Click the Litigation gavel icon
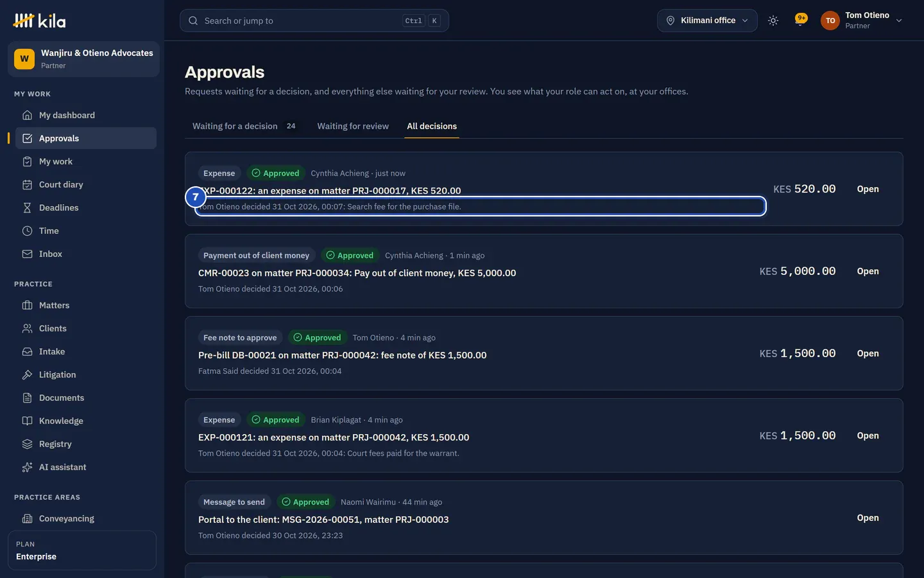 click(x=27, y=374)
